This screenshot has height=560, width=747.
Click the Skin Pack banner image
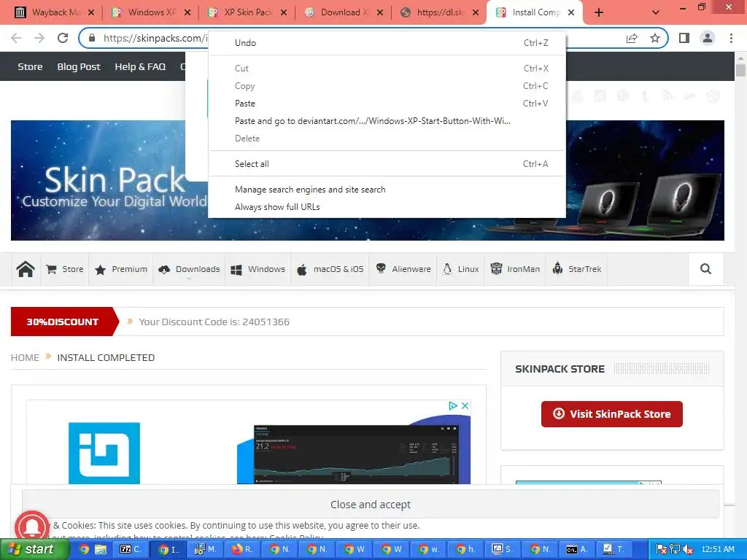pos(368,181)
